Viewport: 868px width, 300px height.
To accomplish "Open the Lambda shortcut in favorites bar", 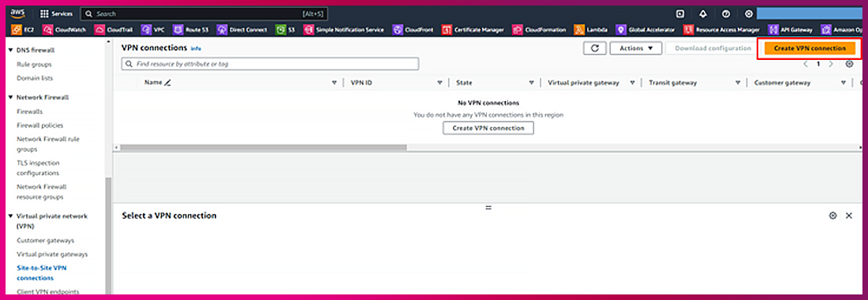I will (x=591, y=30).
